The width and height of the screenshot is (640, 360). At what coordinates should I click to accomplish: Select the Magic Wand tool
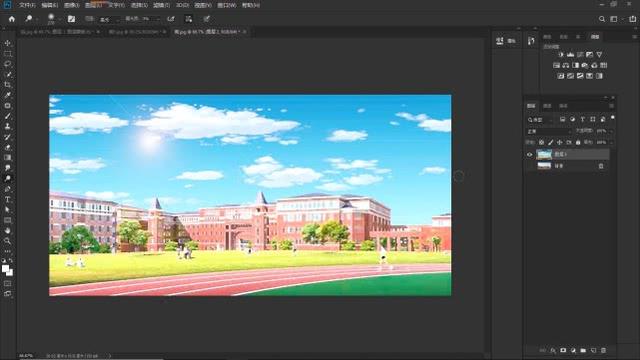(7, 75)
